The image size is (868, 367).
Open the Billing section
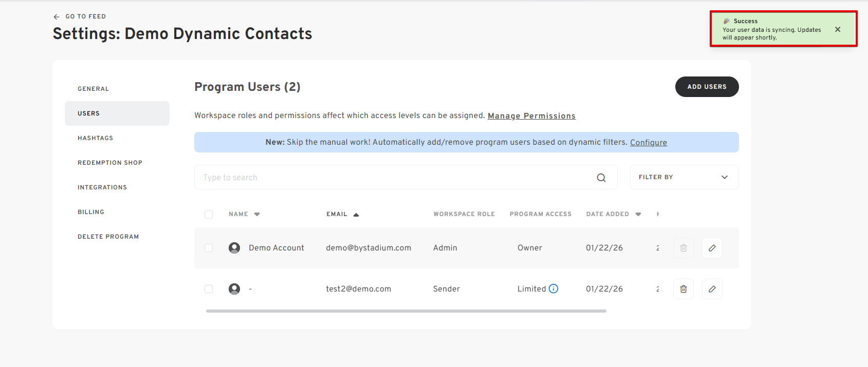click(117, 212)
